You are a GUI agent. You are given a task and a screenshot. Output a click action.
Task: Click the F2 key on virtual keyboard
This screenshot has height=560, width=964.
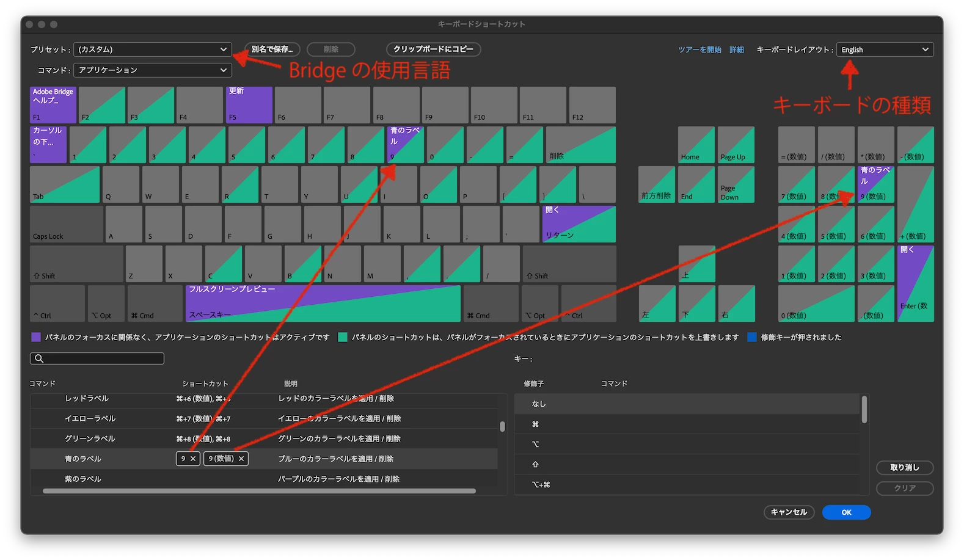(x=102, y=105)
